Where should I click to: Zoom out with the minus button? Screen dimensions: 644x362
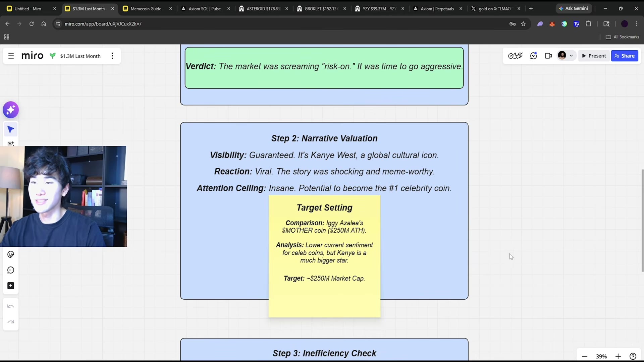point(585,356)
